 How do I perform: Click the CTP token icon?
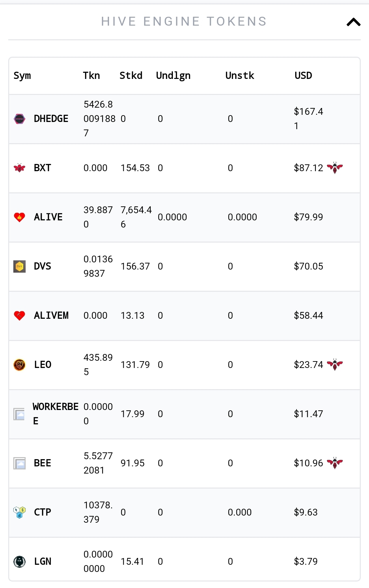pos(19,512)
